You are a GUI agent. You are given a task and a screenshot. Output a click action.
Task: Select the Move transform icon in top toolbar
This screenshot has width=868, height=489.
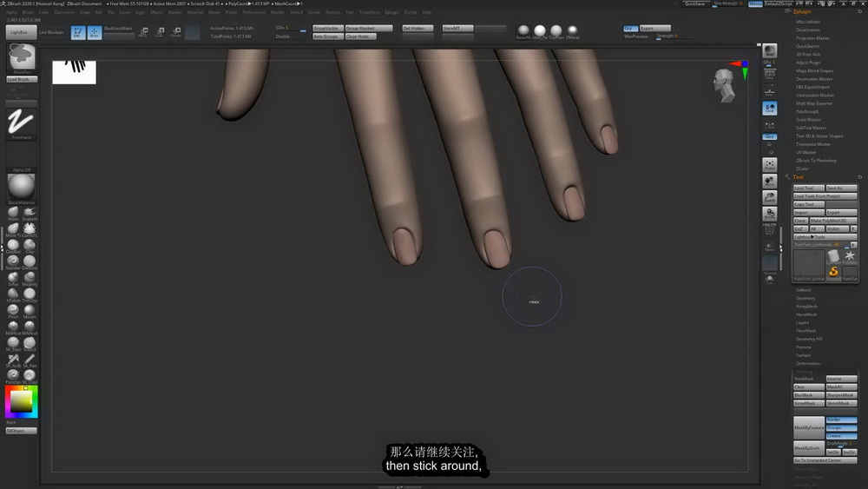point(143,32)
